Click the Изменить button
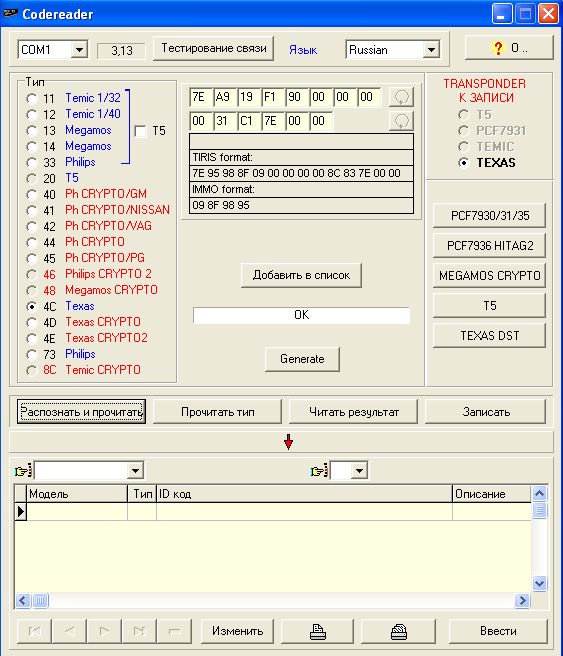Screen dimensions: 563x656 tap(237, 631)
